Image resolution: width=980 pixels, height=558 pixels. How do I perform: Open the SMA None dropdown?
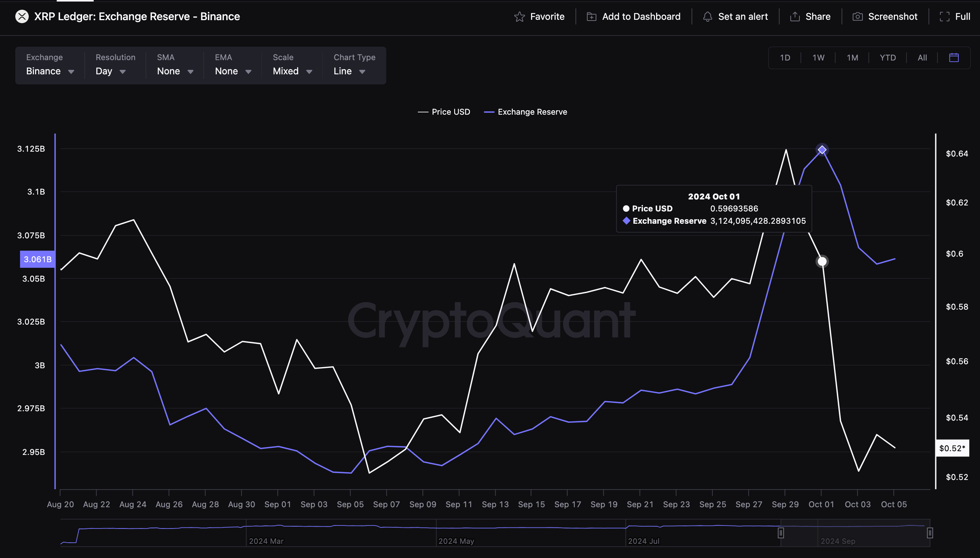pyautogui.click(x=175, y=65)
